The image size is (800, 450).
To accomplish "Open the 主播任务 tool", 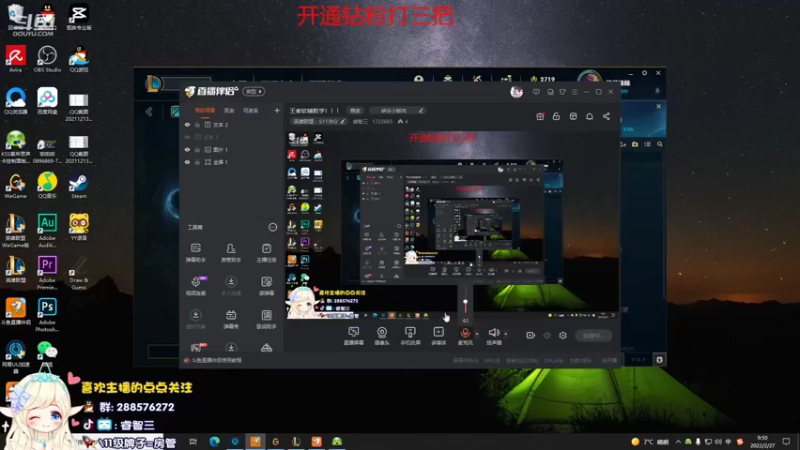I will pos(266,252).
